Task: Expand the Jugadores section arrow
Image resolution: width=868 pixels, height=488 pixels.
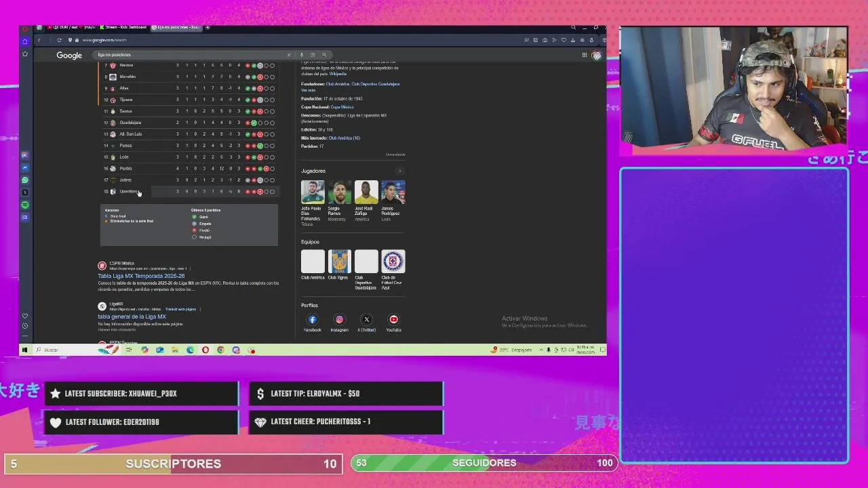Action: pos(399,171)
